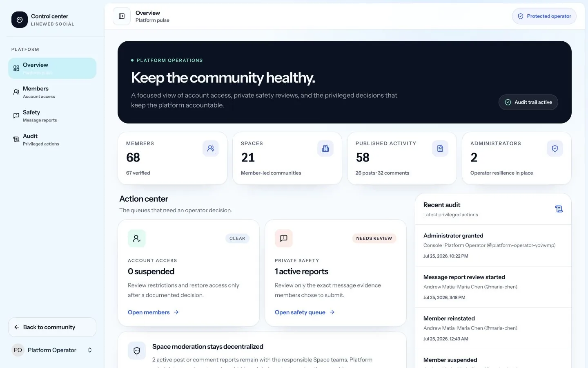Expand the Platform Operator account switcher chevrons

click(90, 350)
